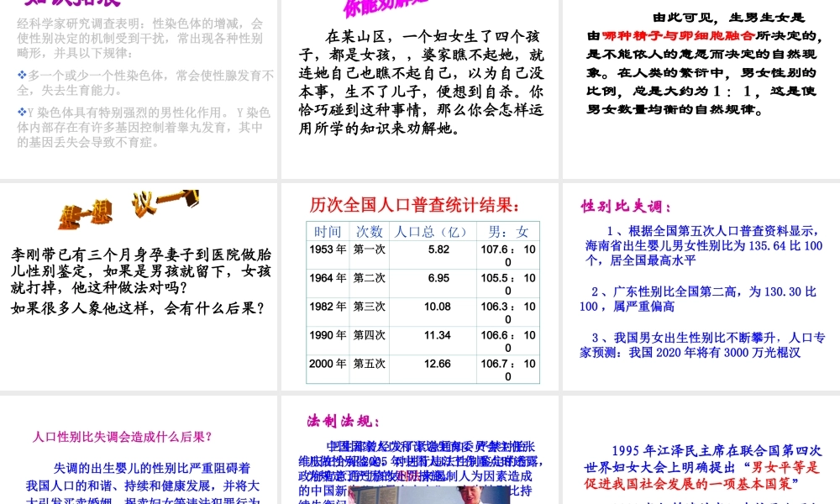Image resolution: width=840 pixels, height=504 pixels.
Task: Select the ratio cell 105.5：100
Action: click(508, 284)
